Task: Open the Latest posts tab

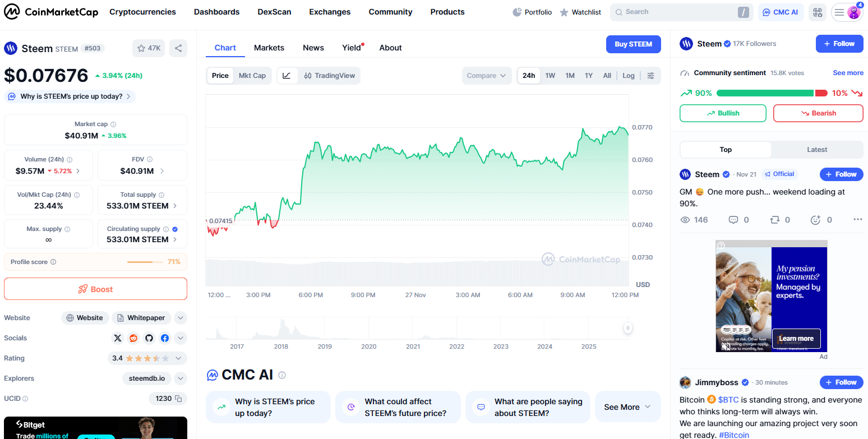Action: pos(817,150)
